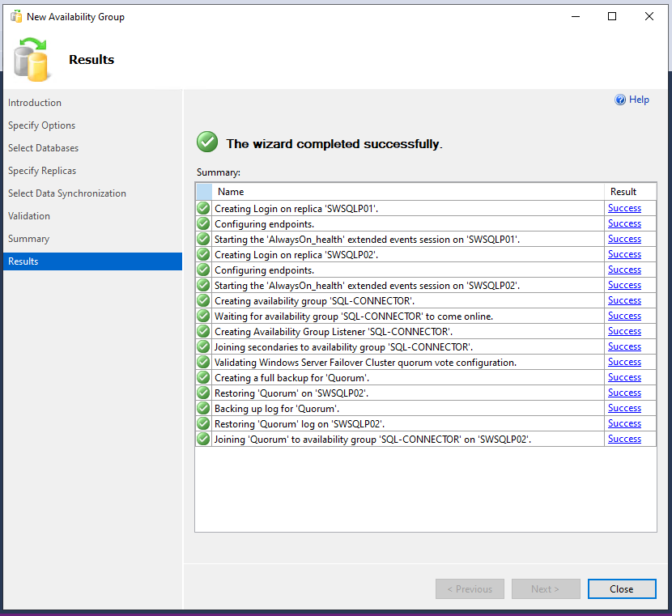Select row 'Backing up log for 'Quorum''
Viewport: 672px width, 616px height.
(x=426, y=408)
